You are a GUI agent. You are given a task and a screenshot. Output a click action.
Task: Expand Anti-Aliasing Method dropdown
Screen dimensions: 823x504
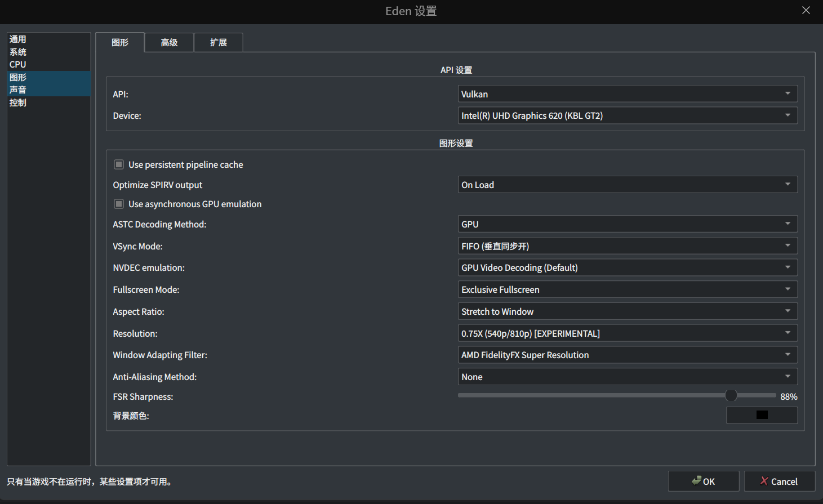(x=628, y=377)
